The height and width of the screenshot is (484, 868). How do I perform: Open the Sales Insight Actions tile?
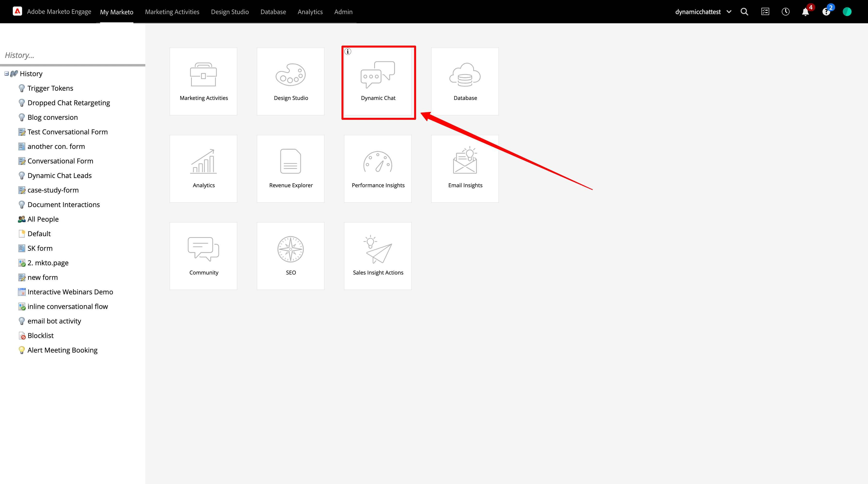378,256
